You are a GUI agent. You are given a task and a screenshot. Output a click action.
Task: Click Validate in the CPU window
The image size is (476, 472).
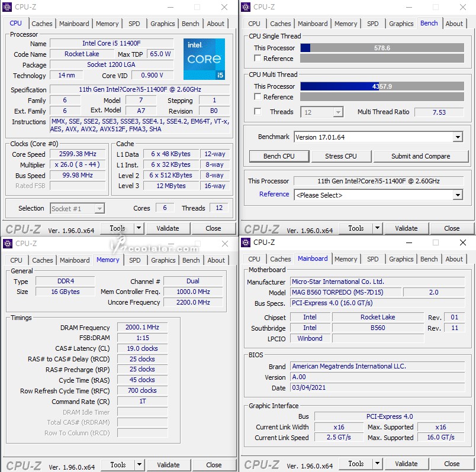pyautogui.click(x=168, y=228)
